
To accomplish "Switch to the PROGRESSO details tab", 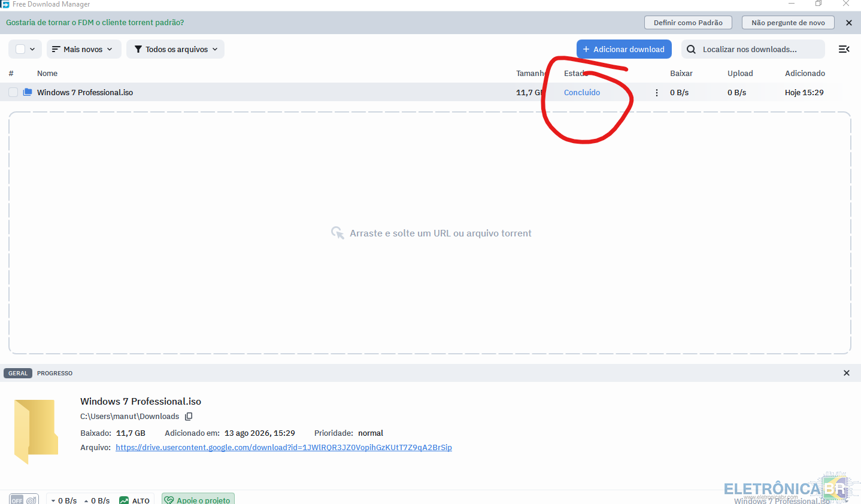I will (x=54, y=373).
